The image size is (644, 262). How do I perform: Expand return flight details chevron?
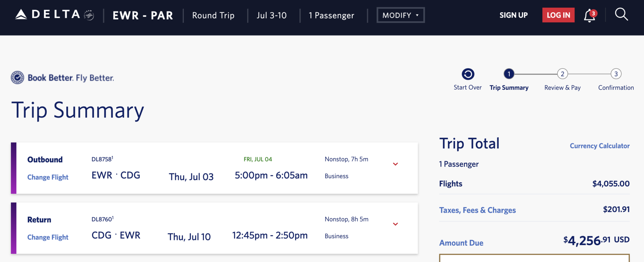395,224
